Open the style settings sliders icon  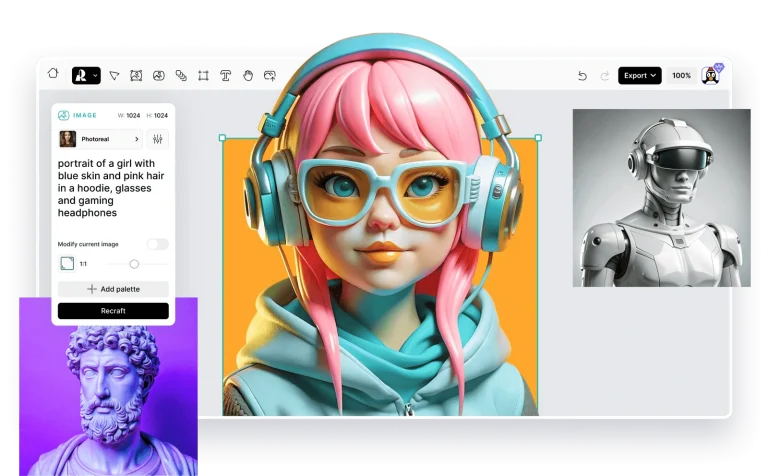click(x=157, y=139)
